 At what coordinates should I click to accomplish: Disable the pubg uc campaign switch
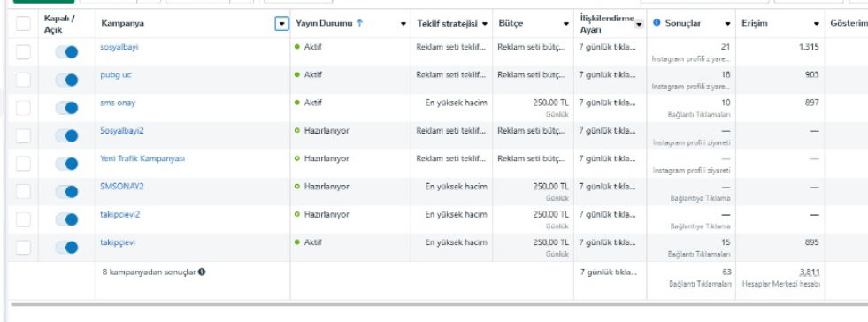67,80
